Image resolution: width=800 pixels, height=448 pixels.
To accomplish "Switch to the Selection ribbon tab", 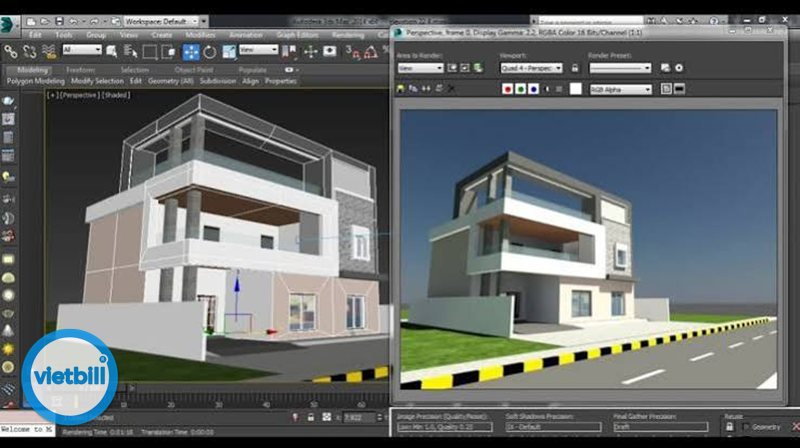I will click(x=134, y=70).
